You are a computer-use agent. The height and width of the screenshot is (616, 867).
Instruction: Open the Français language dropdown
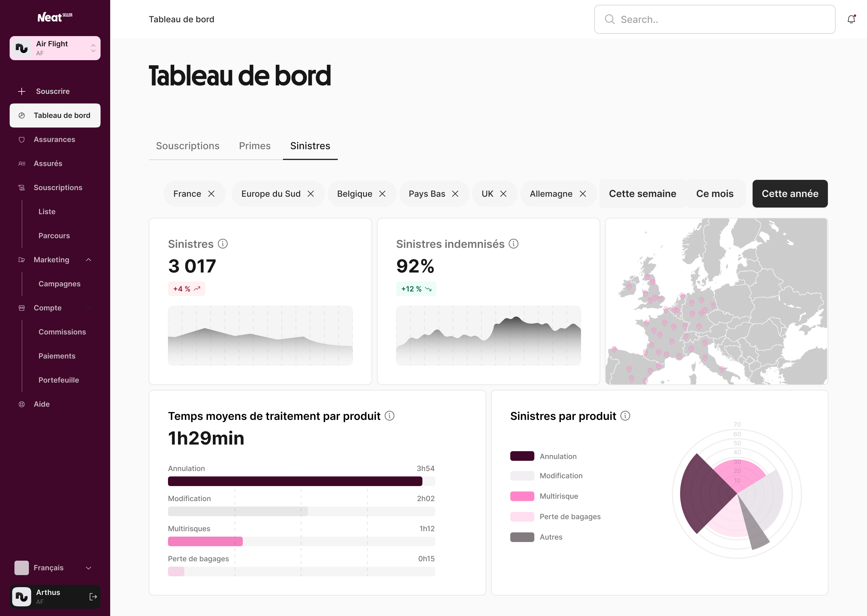coord(89,568)
